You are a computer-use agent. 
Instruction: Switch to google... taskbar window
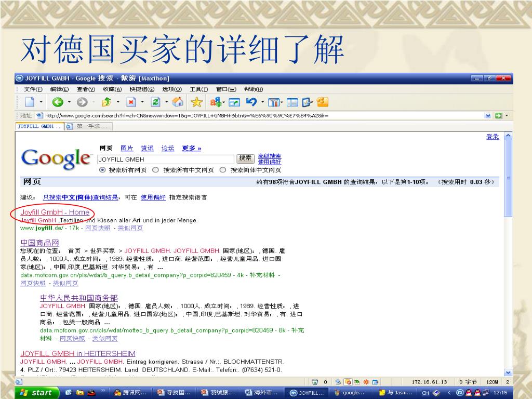click(x=350, y=393)
